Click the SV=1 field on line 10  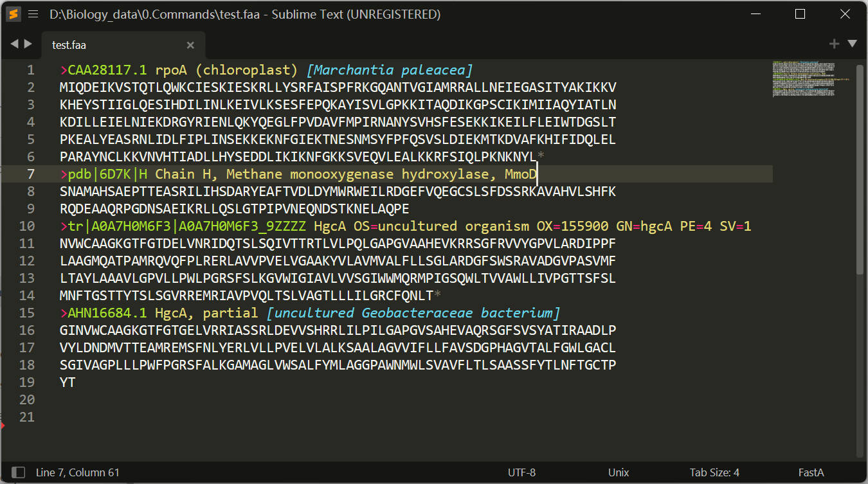tap(735, 226)
